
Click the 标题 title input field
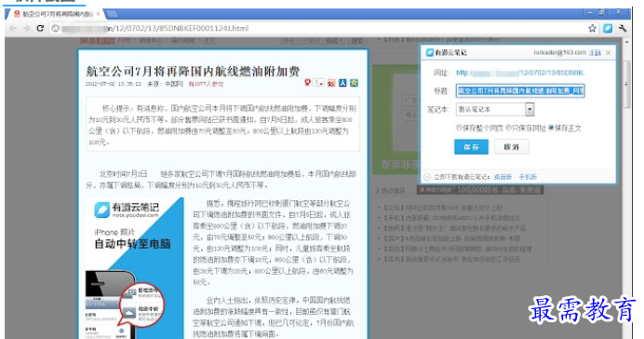coord(520,90)
